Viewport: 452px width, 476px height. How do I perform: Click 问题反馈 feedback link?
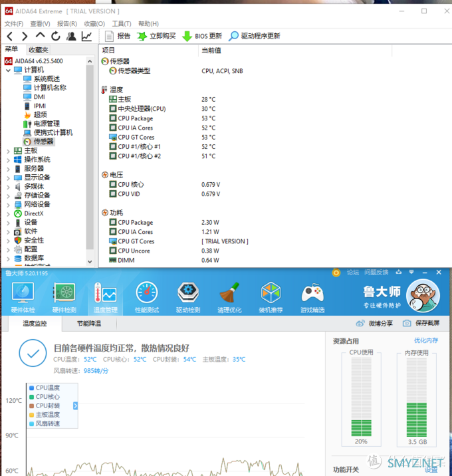(376, 273)
